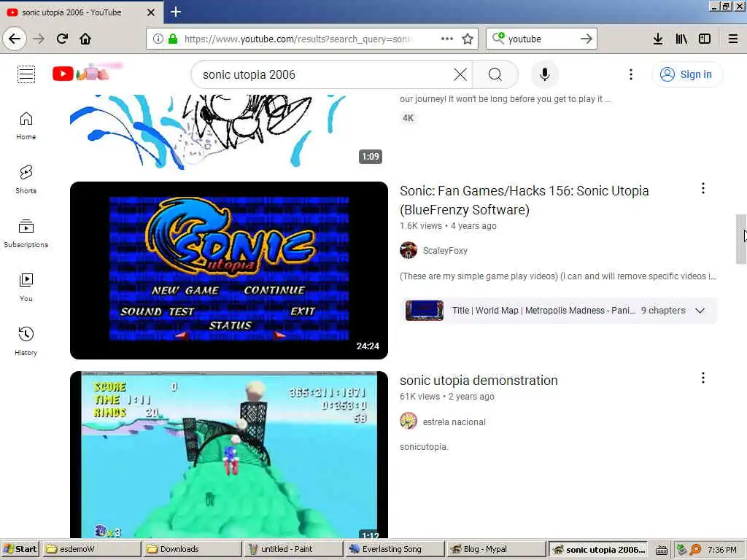
Task: Visit the ScaleyFoxy channel name
Action: (445, 251)
